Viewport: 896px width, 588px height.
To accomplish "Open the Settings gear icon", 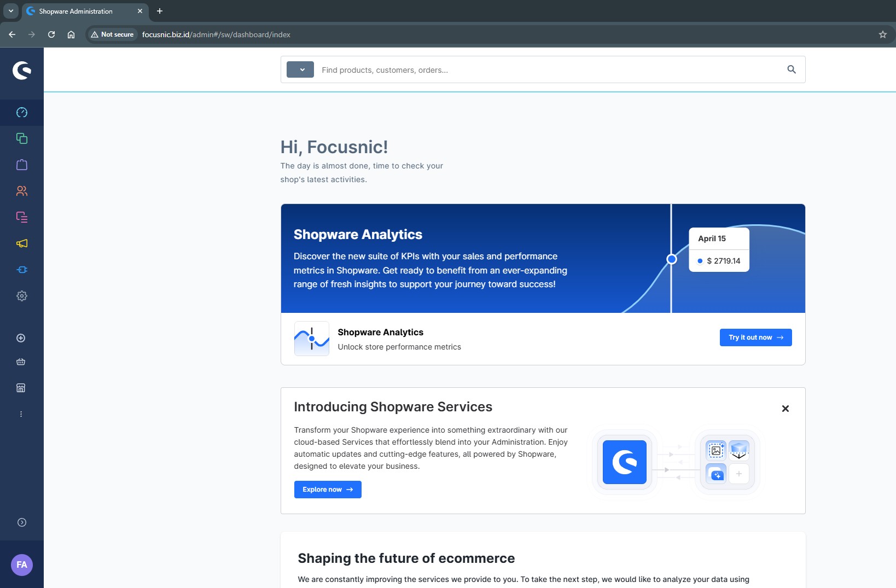I will tap(22, 296).
